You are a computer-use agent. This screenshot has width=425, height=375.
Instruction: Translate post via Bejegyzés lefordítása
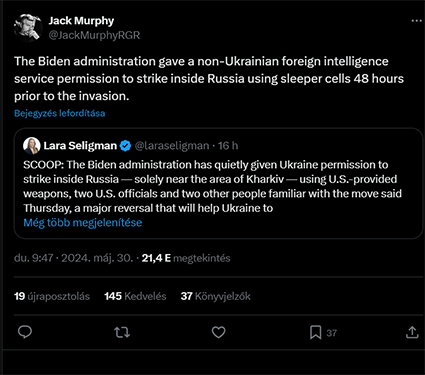(60, 113)
